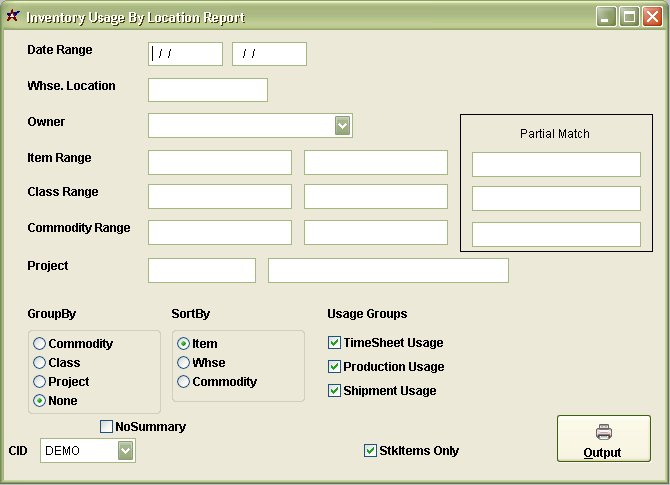
Task: Select GroupBy Class radio button
Action: 40,363
